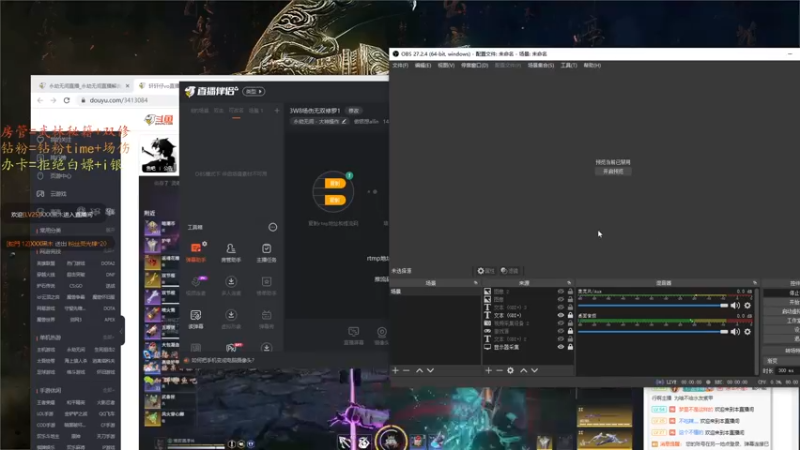Remove selected scene in OBS scenes panel
This screenshot has width=800, height=450.
tap(407, 370)
